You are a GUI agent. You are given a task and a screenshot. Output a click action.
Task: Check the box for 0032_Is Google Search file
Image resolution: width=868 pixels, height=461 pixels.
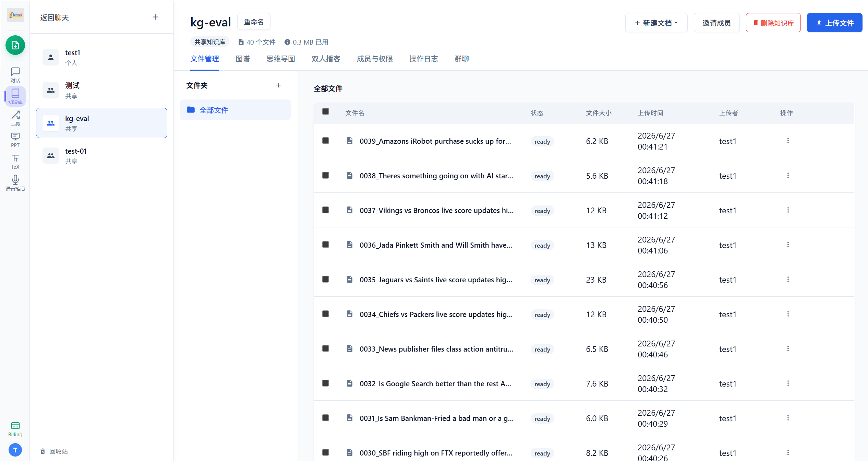click(x=326, y=383)
